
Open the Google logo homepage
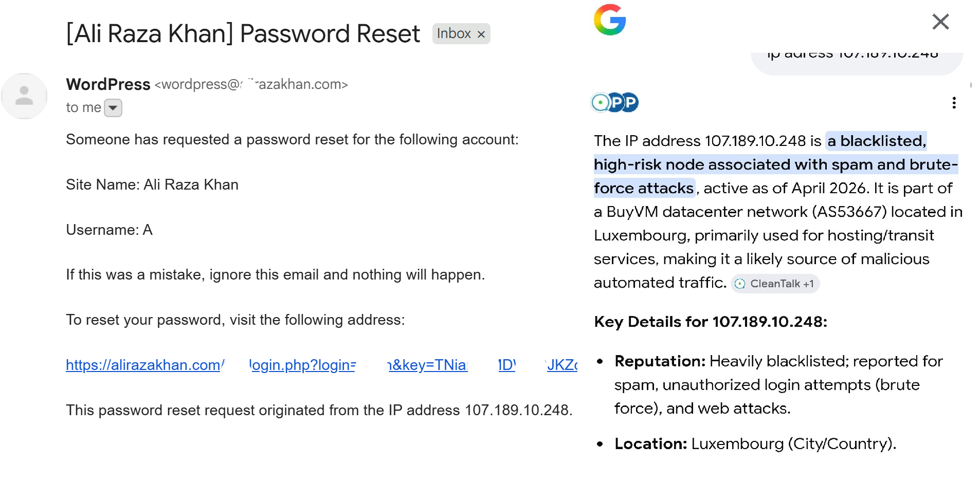609,21
